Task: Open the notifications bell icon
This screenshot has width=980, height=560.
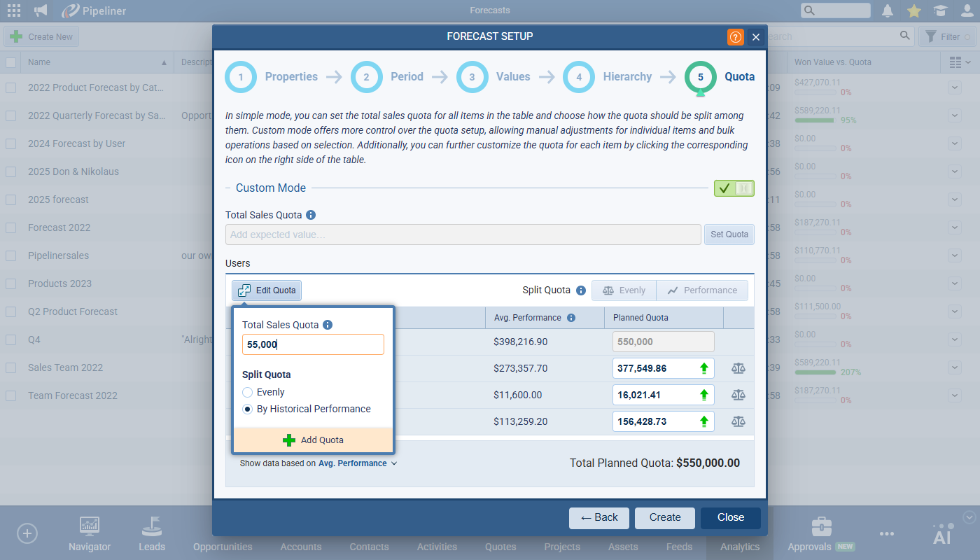Action: tap(888, 10)
